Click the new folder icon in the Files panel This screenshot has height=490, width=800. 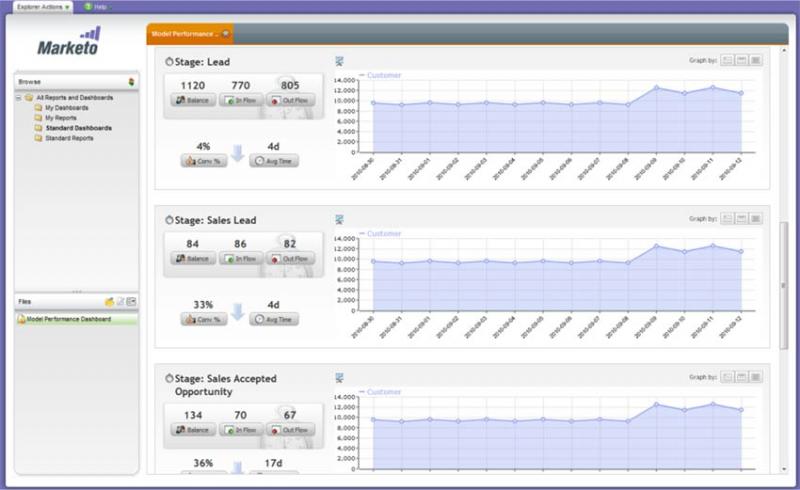[109, 301]
